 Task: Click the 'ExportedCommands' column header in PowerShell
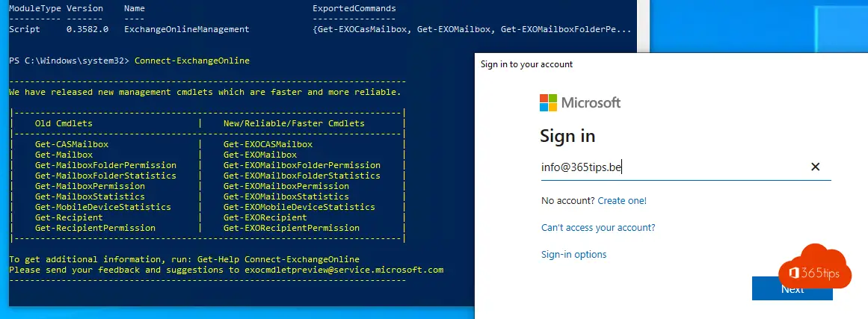point(354,8)
